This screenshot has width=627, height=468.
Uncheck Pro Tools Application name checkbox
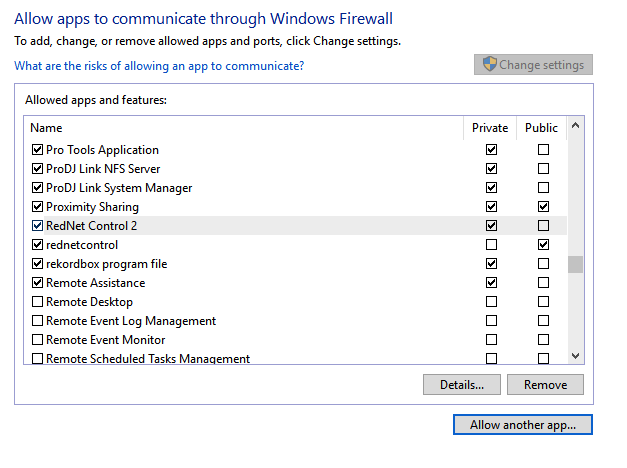37,150
